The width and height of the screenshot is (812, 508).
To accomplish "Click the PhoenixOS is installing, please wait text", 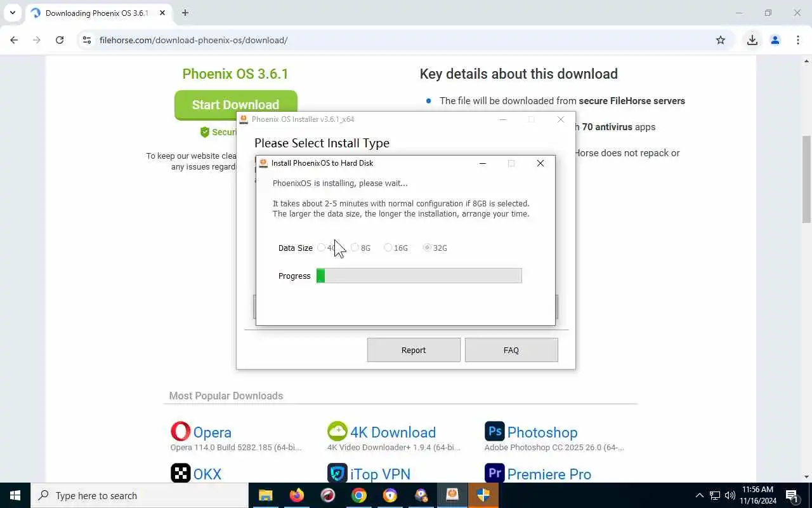I will (340, 184).
